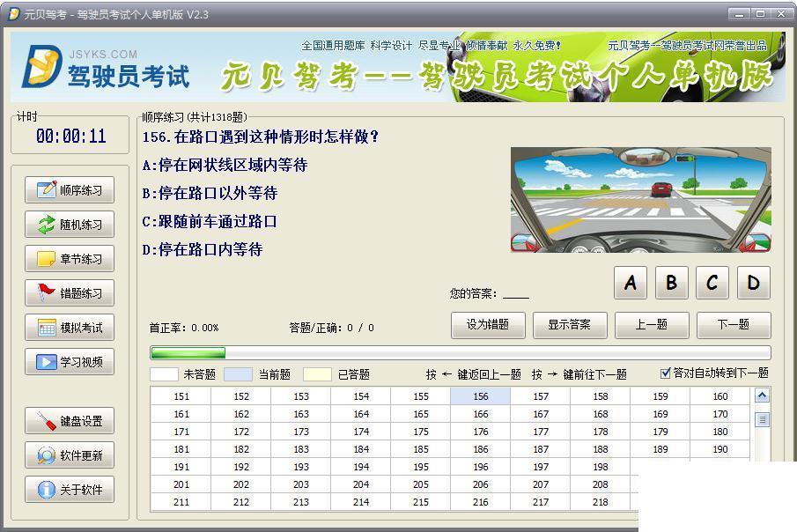797x532 pixels.
Task: Click the 已答题 yellow legend swatch
Action: click(317, 374)
